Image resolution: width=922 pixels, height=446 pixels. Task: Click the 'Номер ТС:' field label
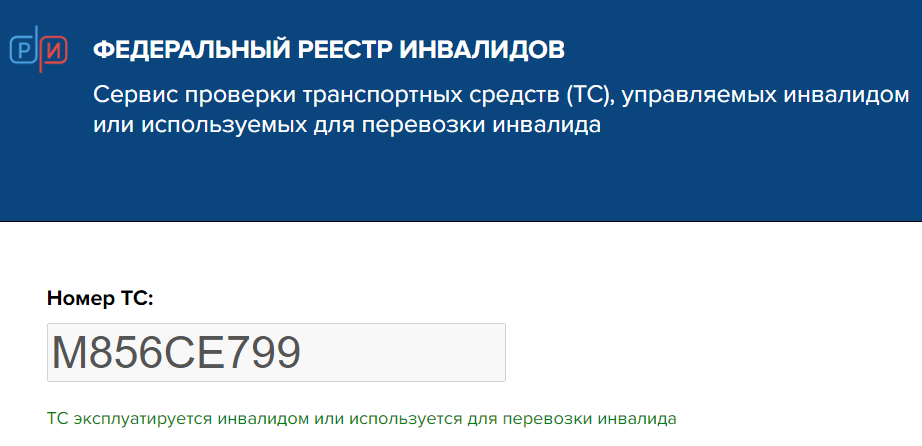(x=100, y=297)
